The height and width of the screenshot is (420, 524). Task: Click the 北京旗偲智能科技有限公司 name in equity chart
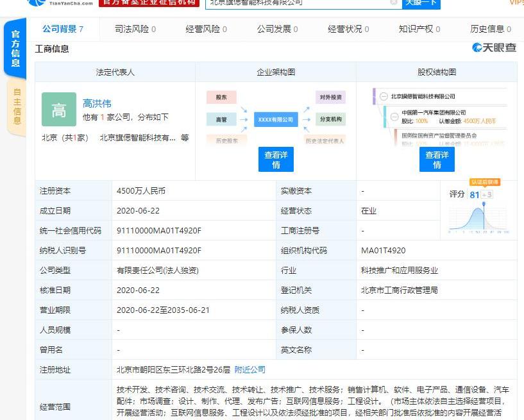pos(423,96)
